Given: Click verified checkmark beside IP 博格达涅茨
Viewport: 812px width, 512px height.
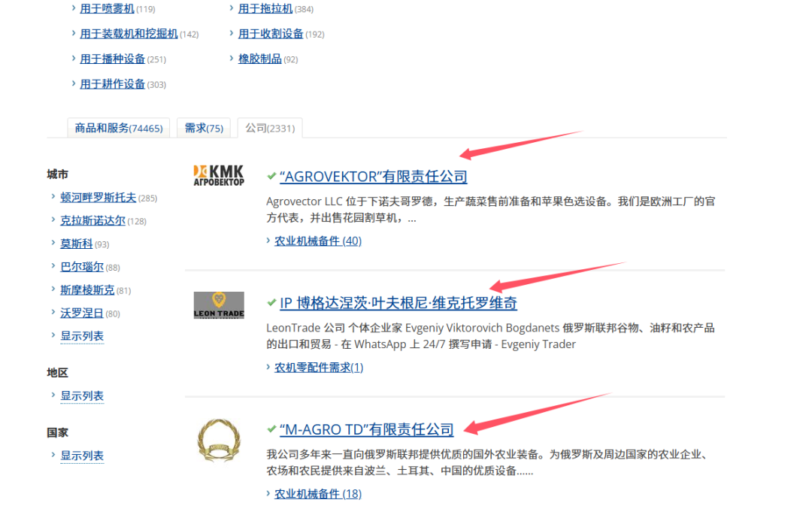Looking at the screenshot, I should [x=271, y=302].
